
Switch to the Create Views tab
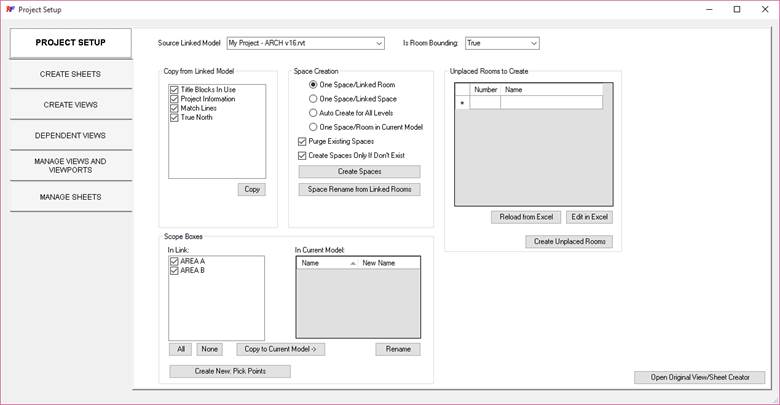coord(70,105)
